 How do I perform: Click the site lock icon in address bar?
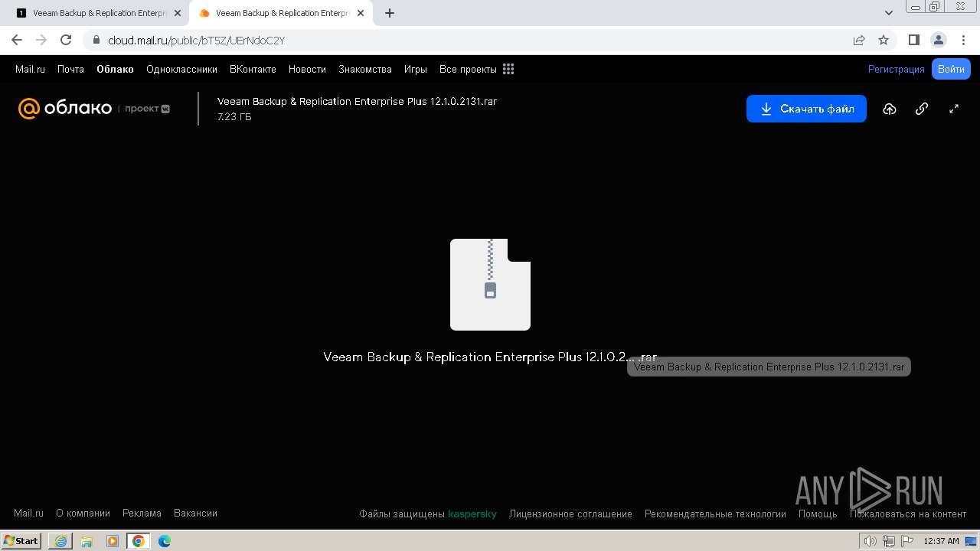point(96,41)
